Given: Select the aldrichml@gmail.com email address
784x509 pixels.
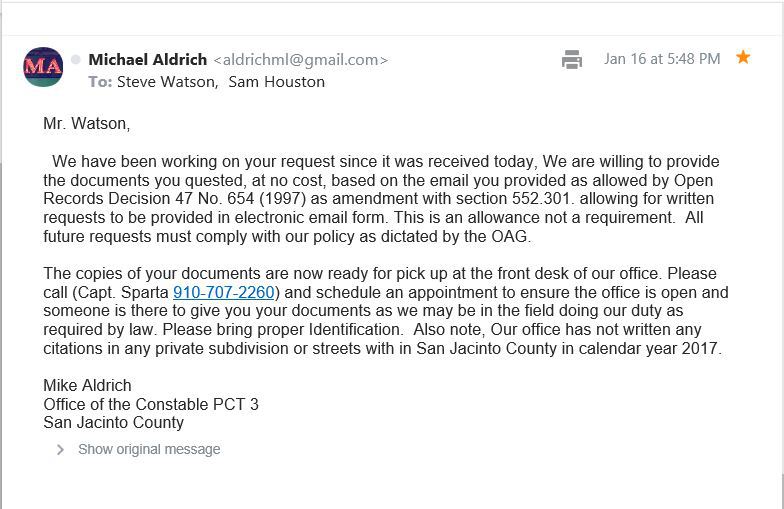Looking at the screenshot, I should click(300, 60).
